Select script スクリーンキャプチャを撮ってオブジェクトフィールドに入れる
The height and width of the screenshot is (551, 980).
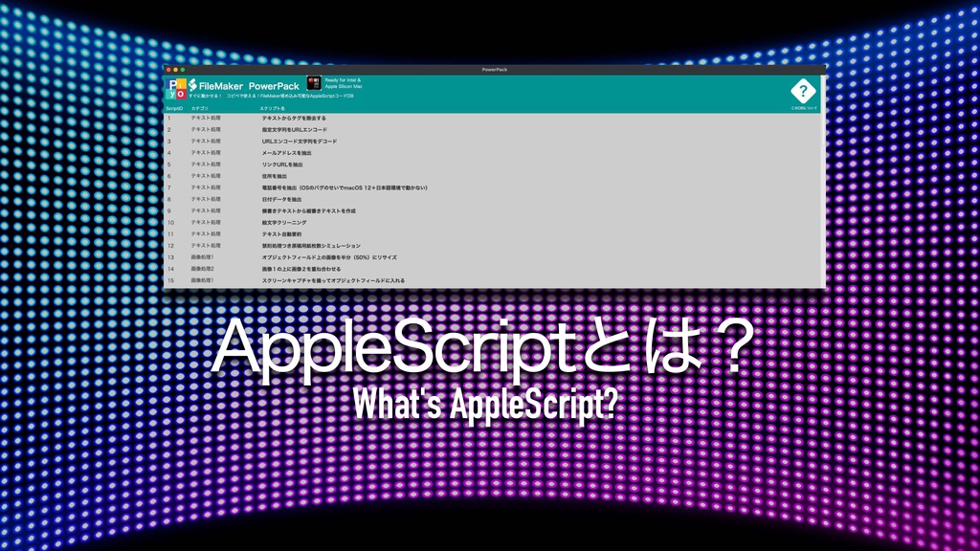tap(333, 280)
